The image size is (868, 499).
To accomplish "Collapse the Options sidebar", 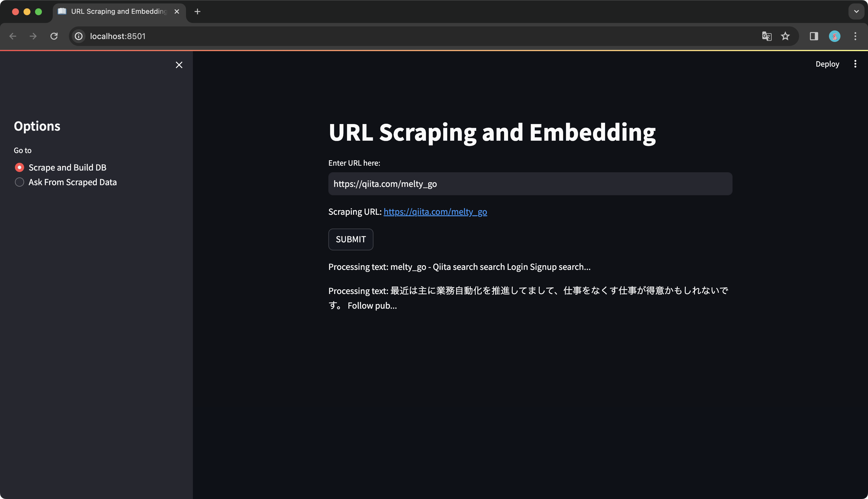I will (179, 65).
